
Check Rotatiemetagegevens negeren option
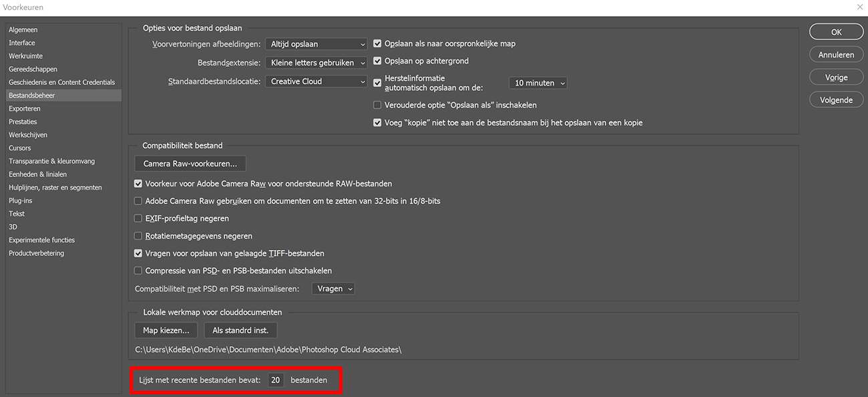coord(138,236)
